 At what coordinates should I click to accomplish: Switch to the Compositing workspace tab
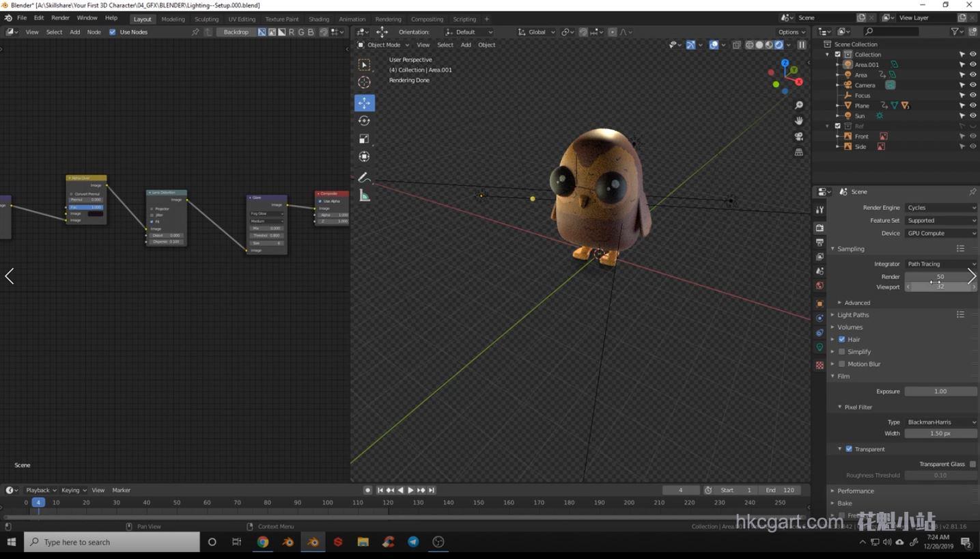coord(427,19)
